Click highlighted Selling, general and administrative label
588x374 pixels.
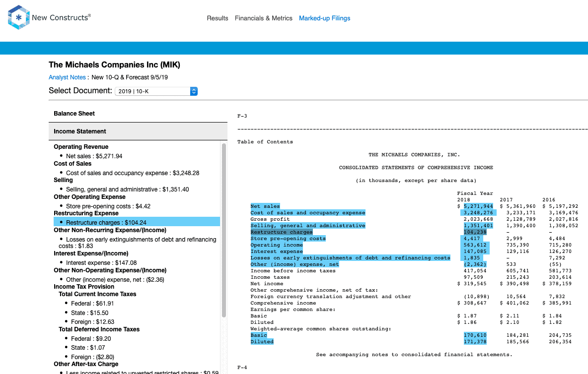pos(308,226)
